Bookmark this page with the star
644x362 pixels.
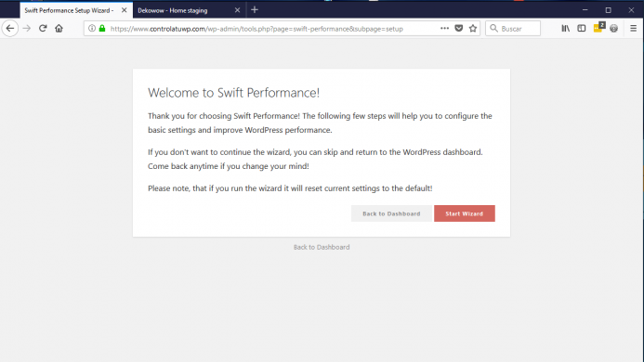tap(473, 29)
